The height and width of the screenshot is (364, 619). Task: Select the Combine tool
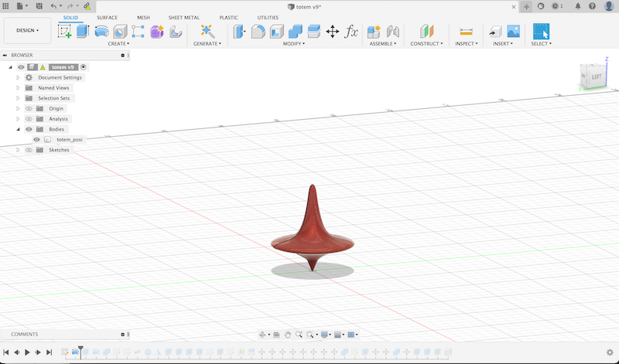click(296, 31)
